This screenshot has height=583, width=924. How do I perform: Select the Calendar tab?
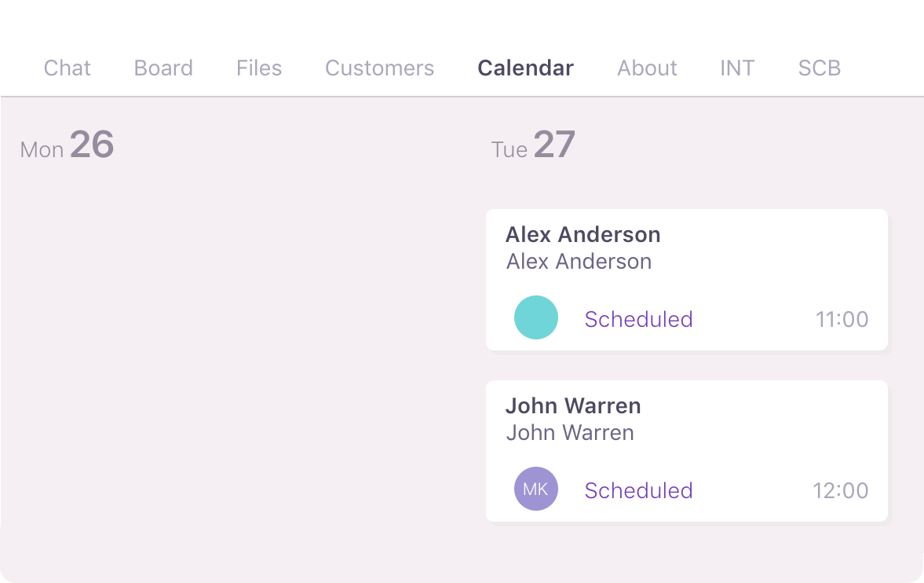(525, 68)
